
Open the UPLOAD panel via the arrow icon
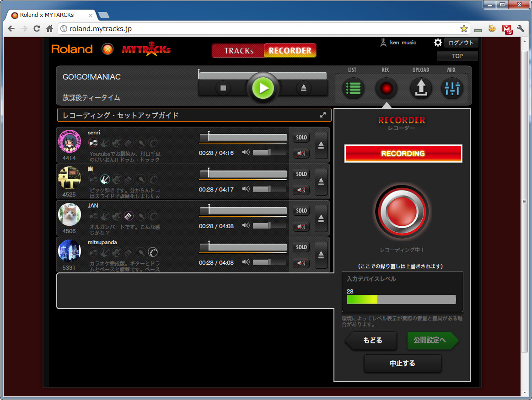(421, 89)
